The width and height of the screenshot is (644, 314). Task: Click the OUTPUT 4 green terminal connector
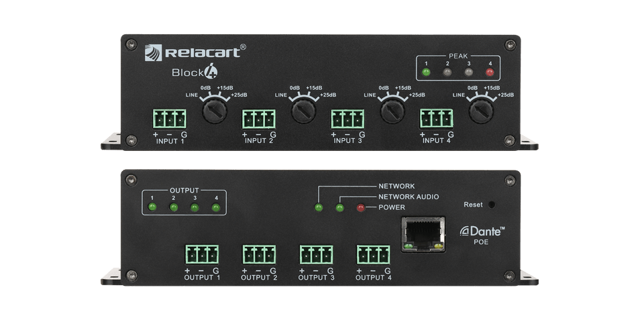(x=374, y=255)
